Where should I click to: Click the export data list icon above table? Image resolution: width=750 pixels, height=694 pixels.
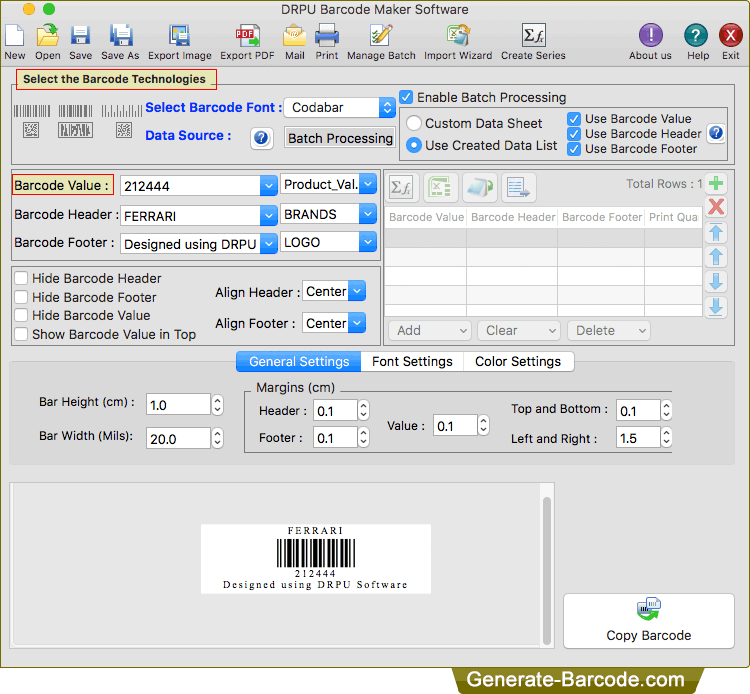[x=518, y=187]
